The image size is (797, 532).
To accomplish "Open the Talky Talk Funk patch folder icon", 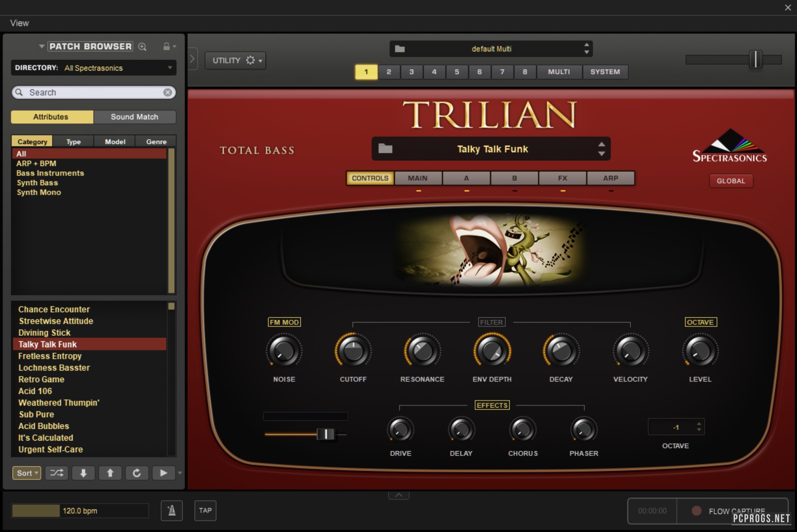I will (x=385, y=148).
